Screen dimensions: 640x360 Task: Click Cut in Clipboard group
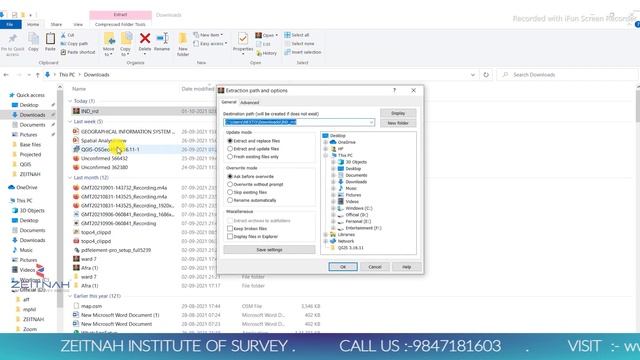pyautogui.click(x=68, y=36)
